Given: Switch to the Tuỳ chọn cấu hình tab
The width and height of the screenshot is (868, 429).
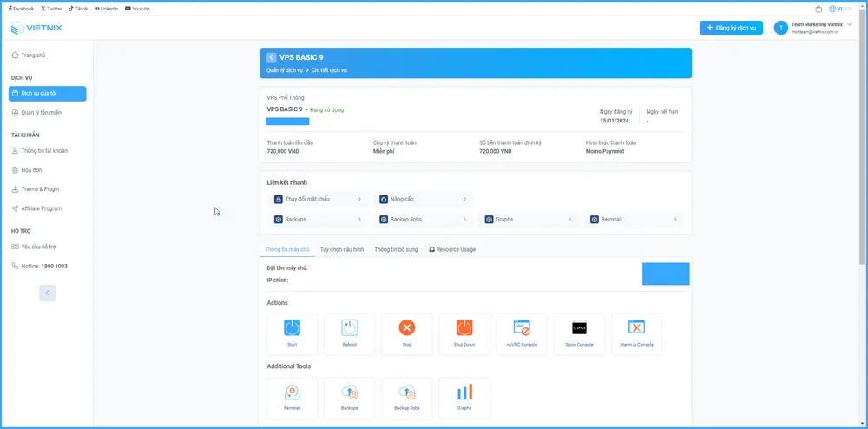Looking at the screenshot, I should tap(341, 249).
